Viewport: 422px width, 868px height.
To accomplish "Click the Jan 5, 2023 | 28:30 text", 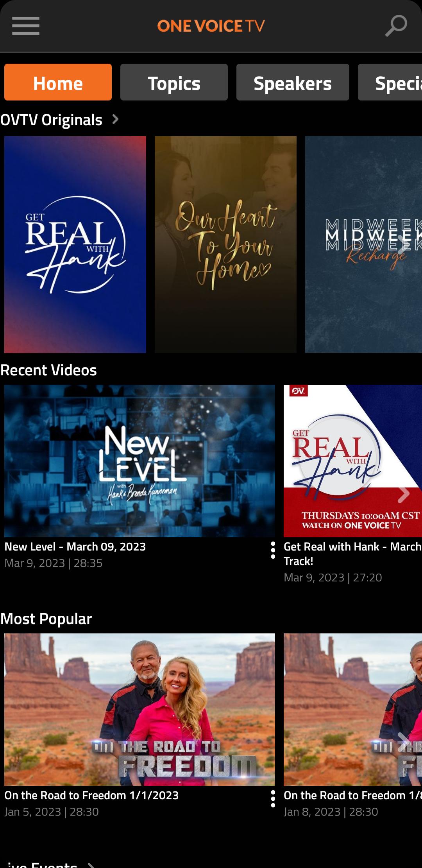I will pos(52,812).
